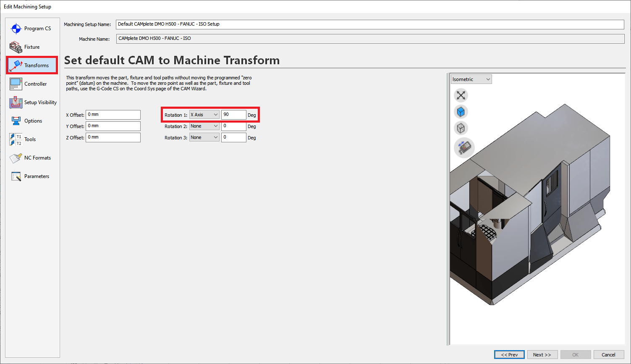The width and height of the screenshot is (631, 364).
Task: Open the Tools page
Action: [32, 139]
